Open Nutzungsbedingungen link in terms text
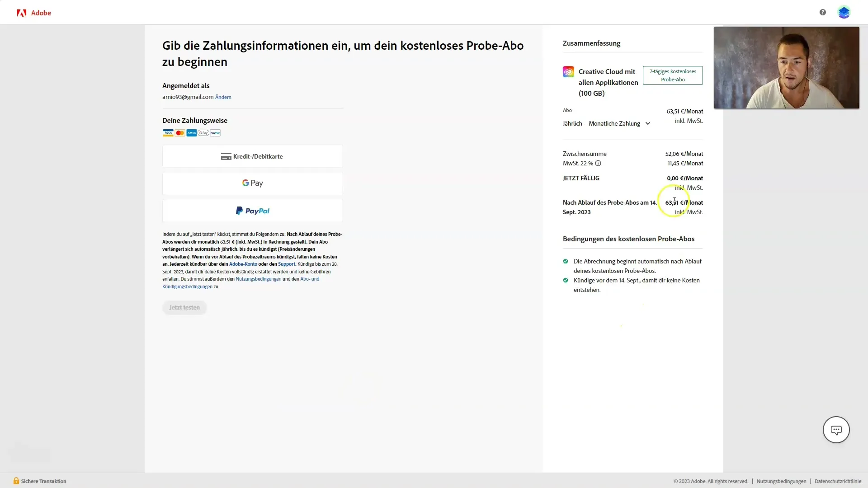This screenshot has height=488, width=868. click(x=259, y=279)
